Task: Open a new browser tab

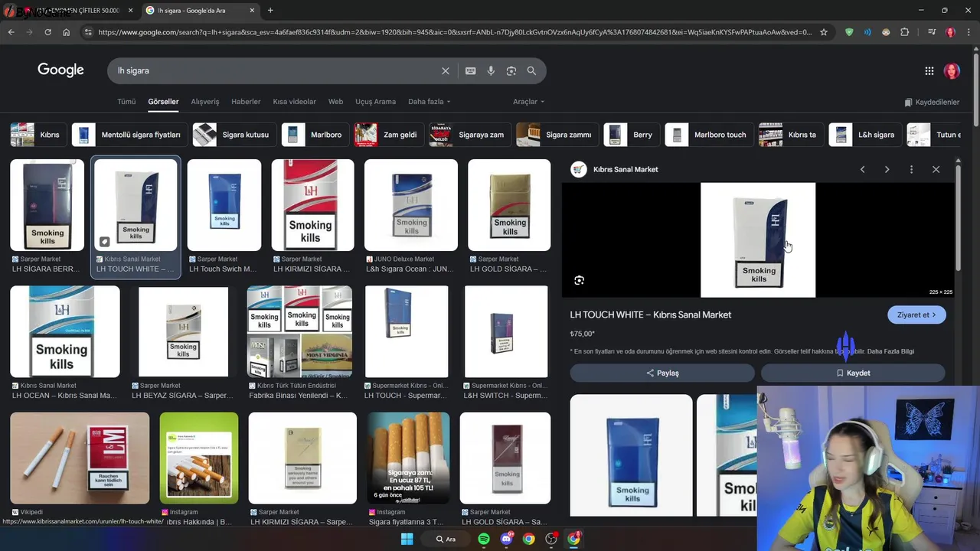Action: click(270, 10)
